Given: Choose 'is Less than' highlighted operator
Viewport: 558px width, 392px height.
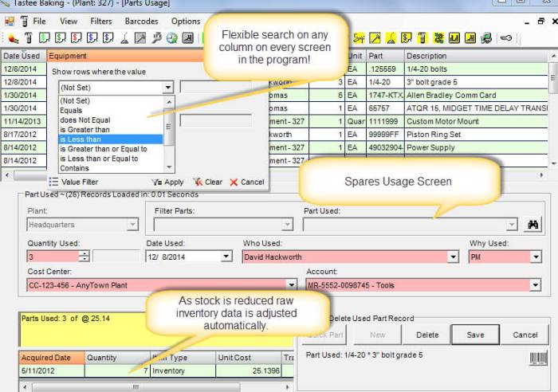Looking at the screenshot, I should pos(111,139).
